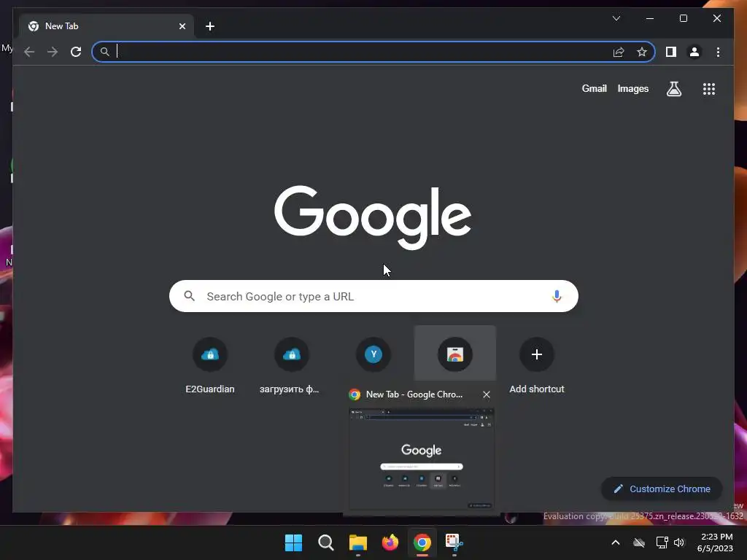The height and width of the screenshot is (560, 747).
Task: Start voice search with the microphone icon
Action: tap(557, 296)
